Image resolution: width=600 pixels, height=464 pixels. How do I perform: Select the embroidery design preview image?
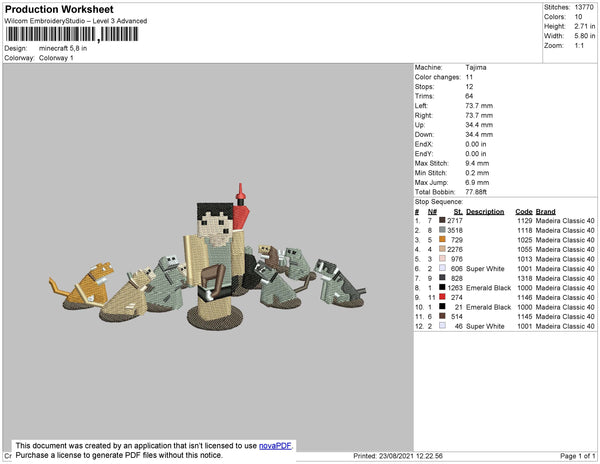pyautogui.click(x=207, y=257)
